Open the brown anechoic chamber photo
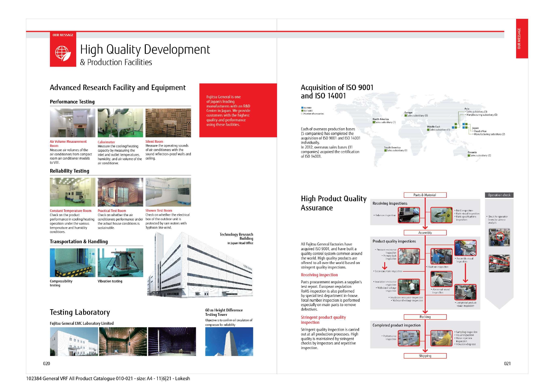 pos(123,341)
